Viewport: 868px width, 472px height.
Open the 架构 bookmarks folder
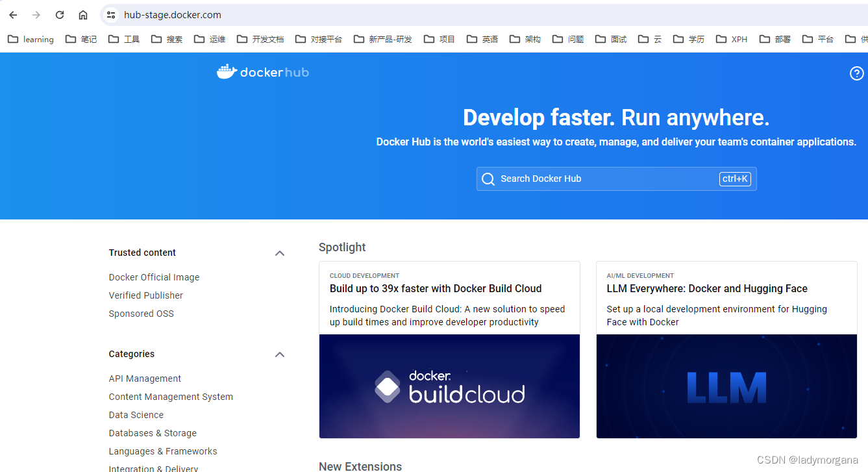click(525, 39)
